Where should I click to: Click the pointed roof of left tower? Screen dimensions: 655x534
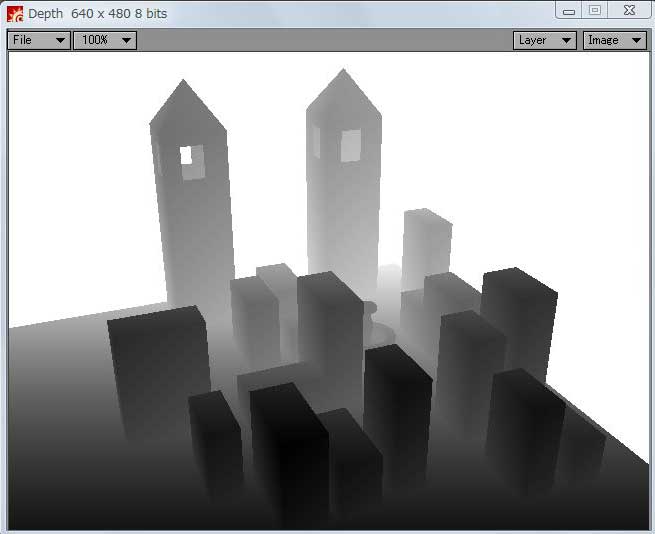click(x=185, y=105)
